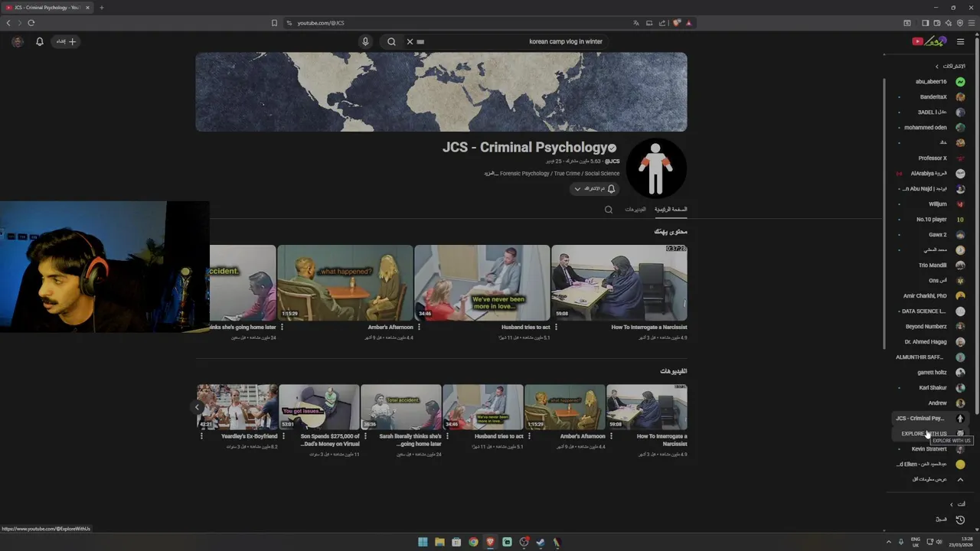Open EXPLORE WITH US channel in sidebar
This screenshot has width=980, height=551.
(930, 434)
